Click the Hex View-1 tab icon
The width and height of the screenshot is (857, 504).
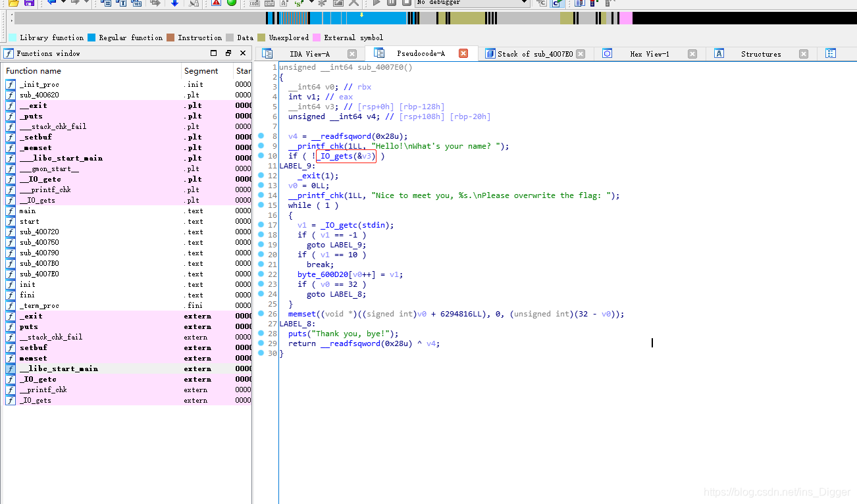tap(608, 53)
